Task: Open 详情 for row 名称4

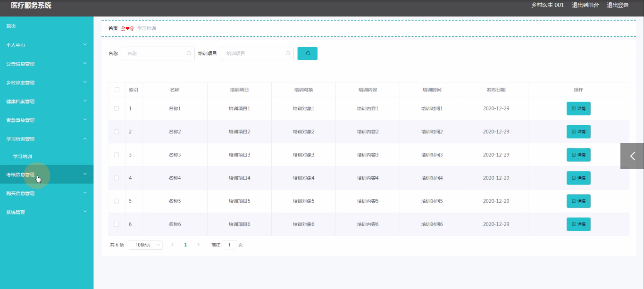Action: pyautogui.click(x=578, y=178)
